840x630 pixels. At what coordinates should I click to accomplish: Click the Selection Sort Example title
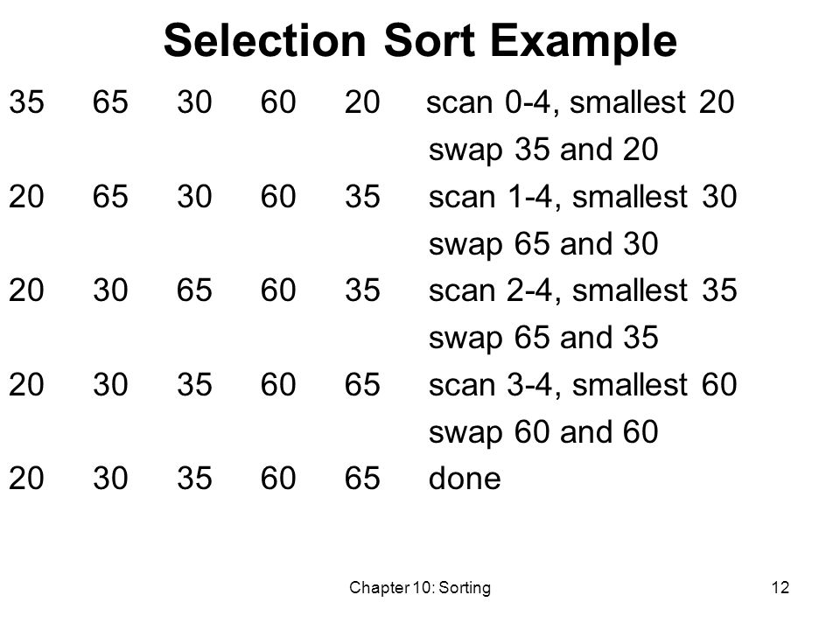click(x=420, y=42)
